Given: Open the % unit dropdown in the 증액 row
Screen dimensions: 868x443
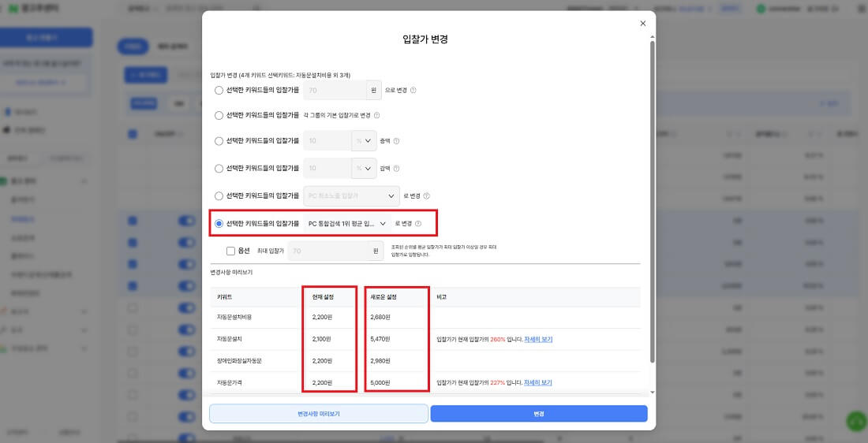Looking at the screenshot, I should click(364, 141).
